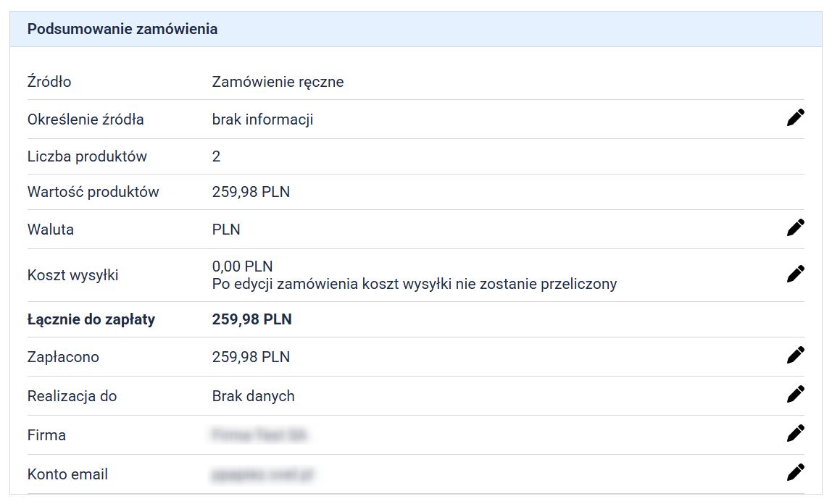The image size is (832, 504).
Task: Edit the Określenie źródła field
Action: pyautogui.click(x=795, y=118)
